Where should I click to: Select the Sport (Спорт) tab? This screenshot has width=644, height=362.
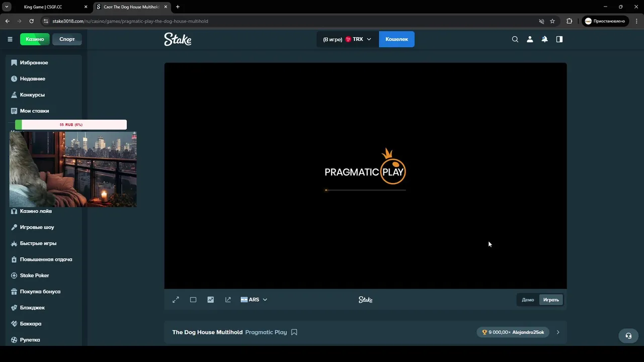(67, 39)
